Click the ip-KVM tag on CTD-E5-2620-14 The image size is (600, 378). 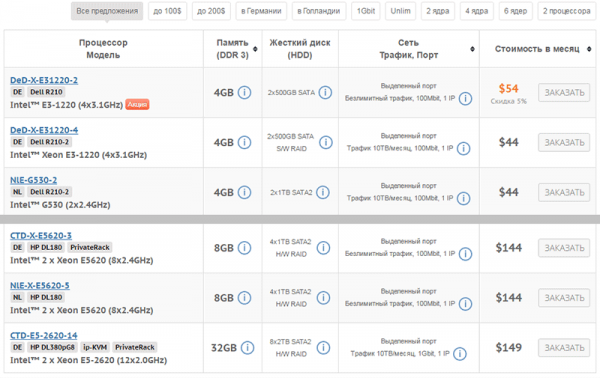tap(95, 347)
